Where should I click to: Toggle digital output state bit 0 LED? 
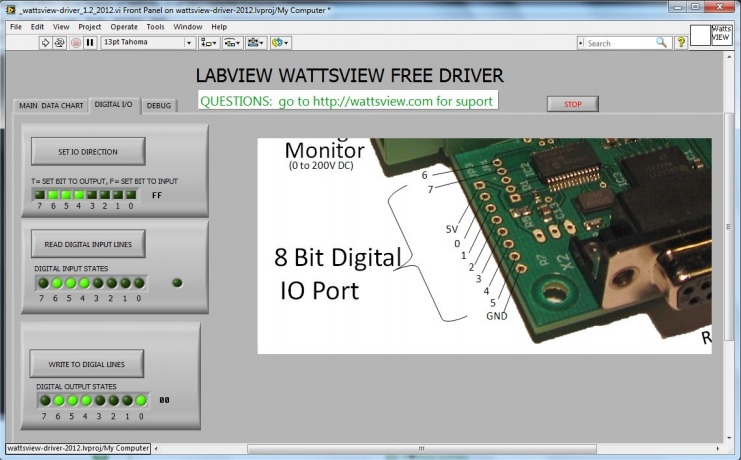coord(141,400)
